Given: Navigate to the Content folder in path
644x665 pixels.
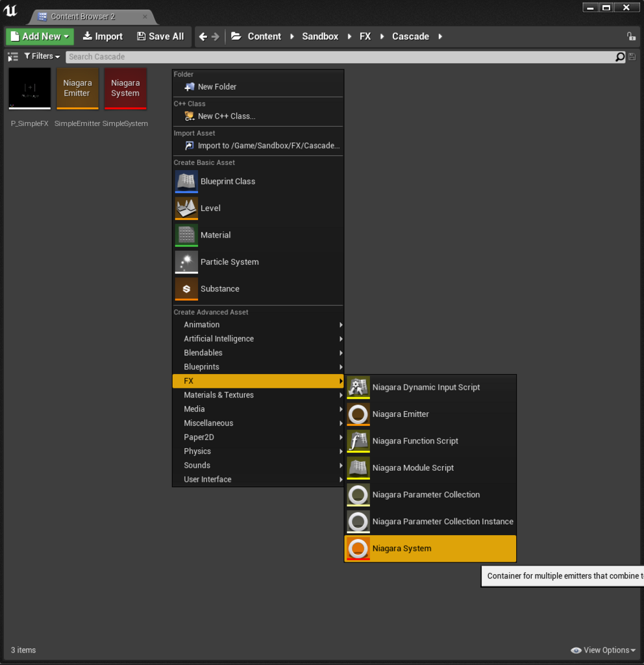Looking at the screenshot, I should point(264,36).
